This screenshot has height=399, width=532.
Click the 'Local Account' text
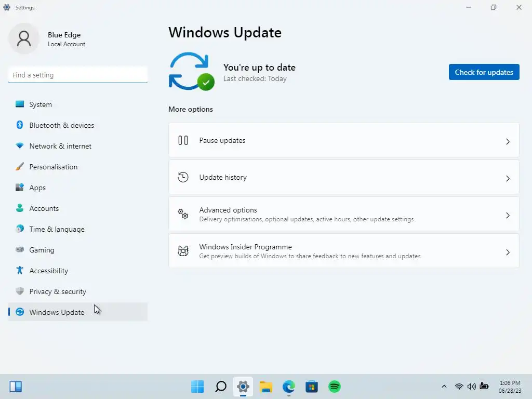[66, 44]
